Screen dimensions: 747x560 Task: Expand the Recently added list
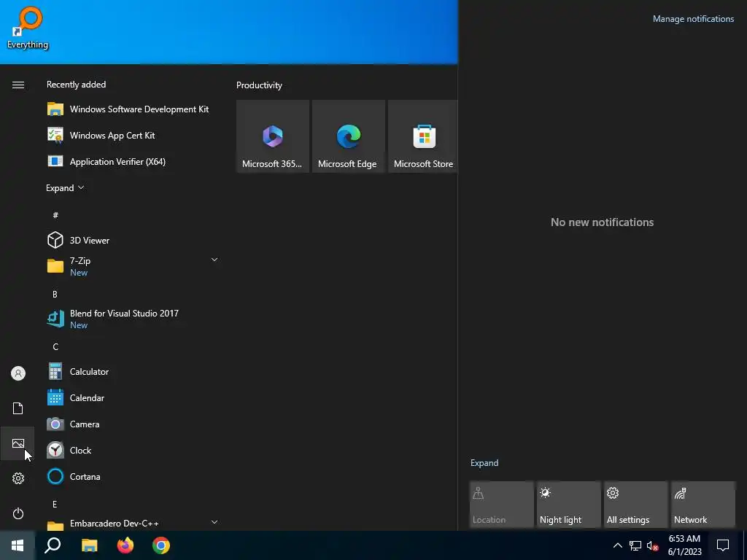point(65,187)
